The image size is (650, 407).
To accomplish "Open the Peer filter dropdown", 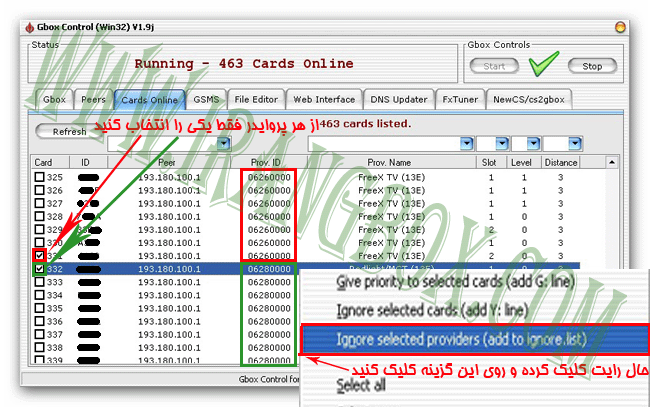I will click(224, 143).
